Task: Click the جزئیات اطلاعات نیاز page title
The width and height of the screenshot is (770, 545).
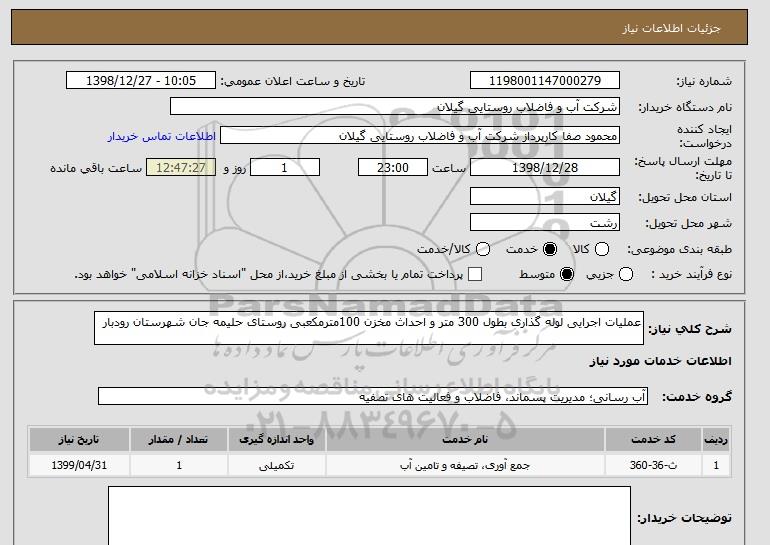Action: tap(671, 28)
